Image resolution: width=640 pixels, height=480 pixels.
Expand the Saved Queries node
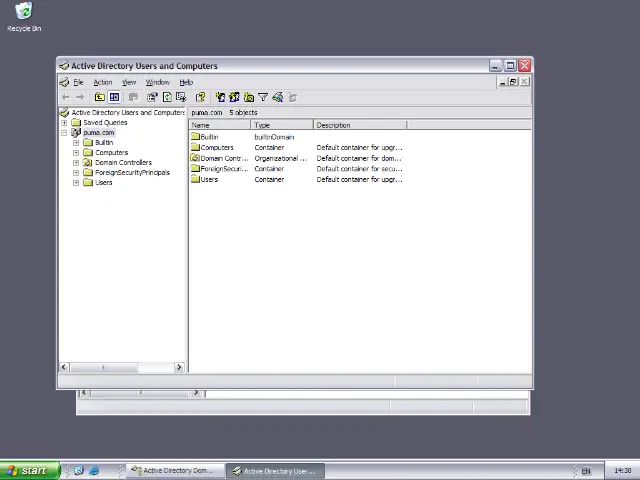point(64,122)
